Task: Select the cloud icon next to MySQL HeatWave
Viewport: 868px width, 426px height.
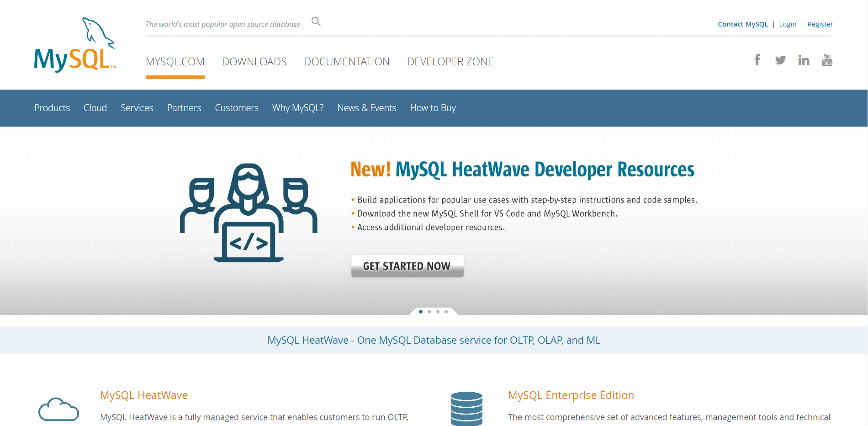Action: pyautogui.click(x=58, y=408)
